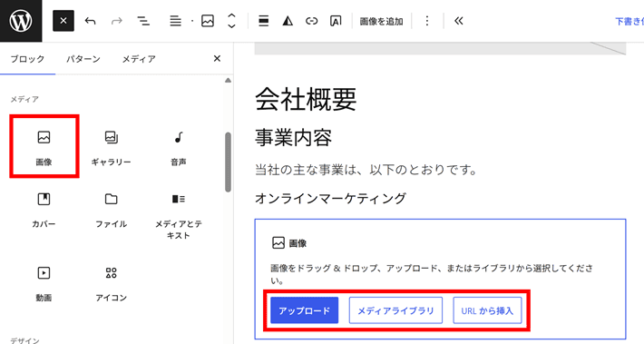The width and height of the screenshot is (644, 344).
Task: Insert the ギャラリー block
Action: pos(112,147)
